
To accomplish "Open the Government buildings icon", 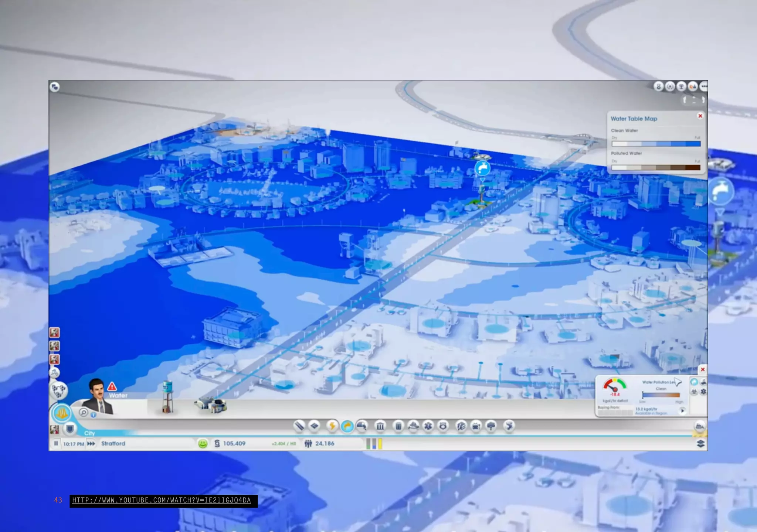I will pos(380,426).
